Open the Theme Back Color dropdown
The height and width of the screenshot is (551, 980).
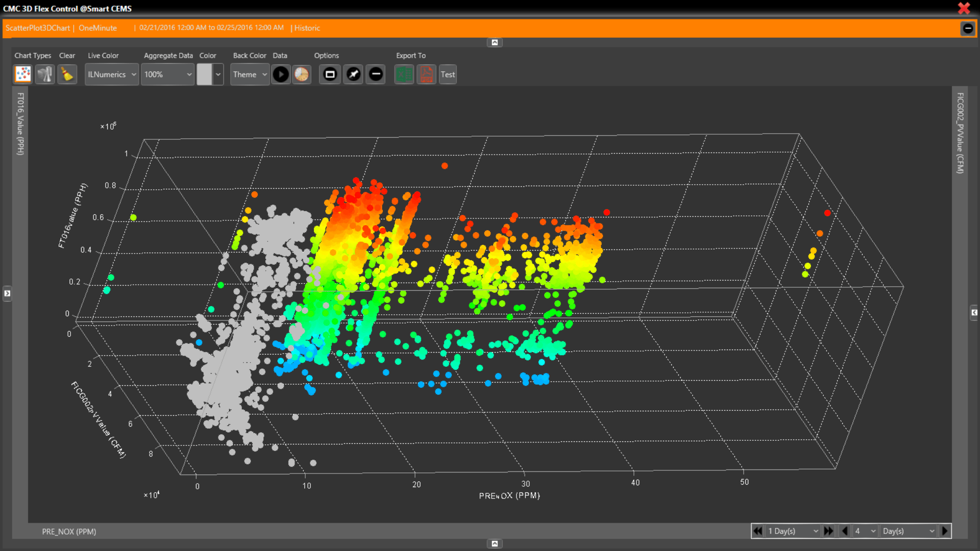pos(250,74)
